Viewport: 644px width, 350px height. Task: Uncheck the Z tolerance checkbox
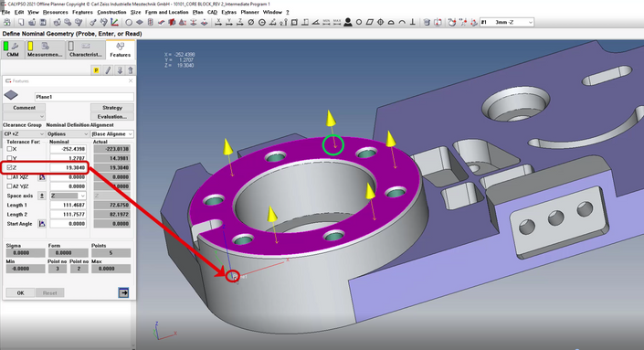pos(9,167)
